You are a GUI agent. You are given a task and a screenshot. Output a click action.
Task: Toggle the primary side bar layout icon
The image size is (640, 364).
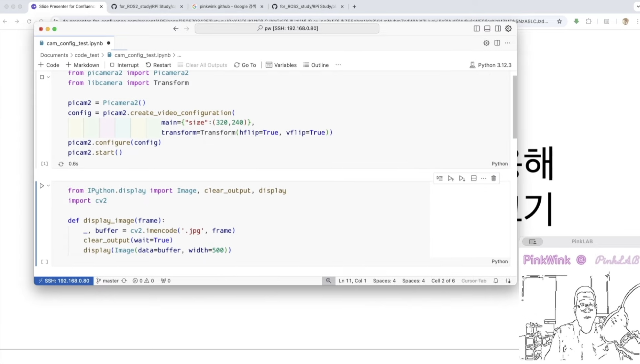click(x=477, y=28)
